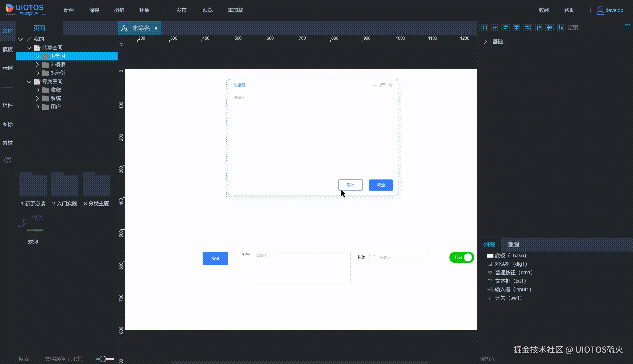Switch to the 鹰眼 tab
The image size is (633, 364).
coord(513,245)
